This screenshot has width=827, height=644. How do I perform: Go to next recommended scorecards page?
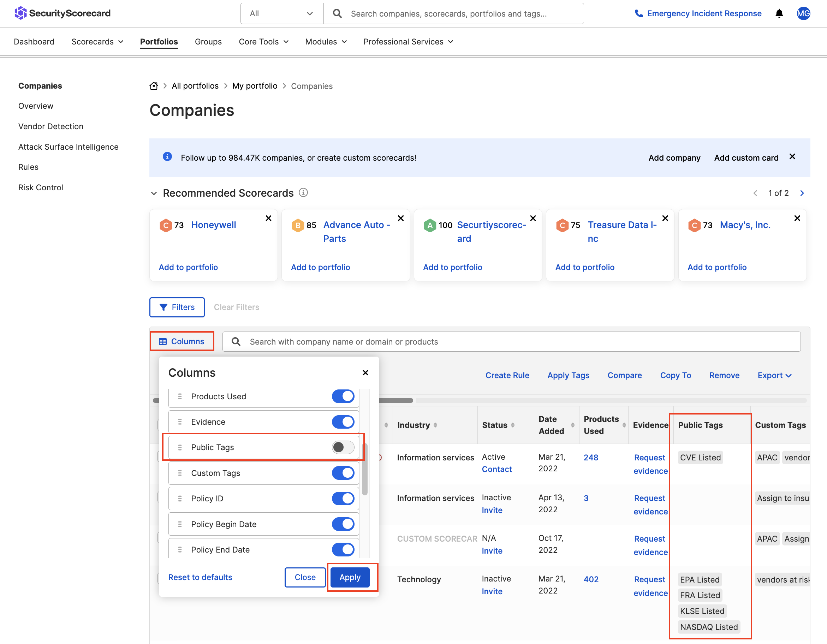point(802,193)
